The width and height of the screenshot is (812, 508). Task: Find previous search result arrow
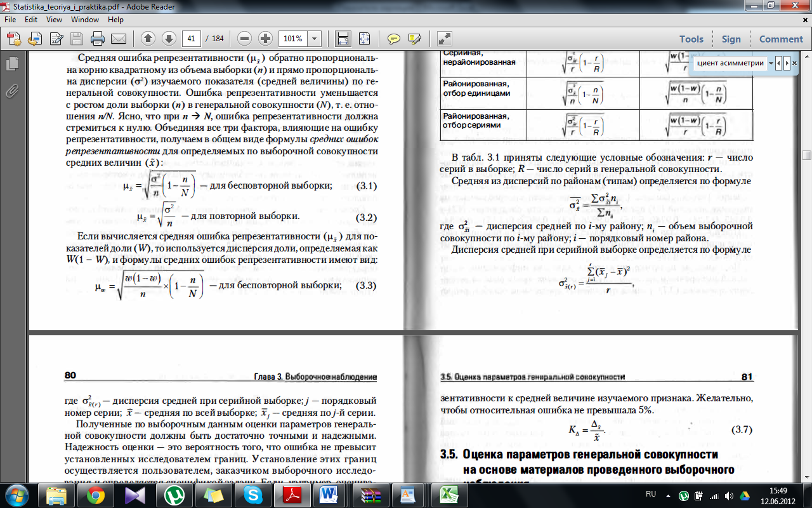pos(779,63)
